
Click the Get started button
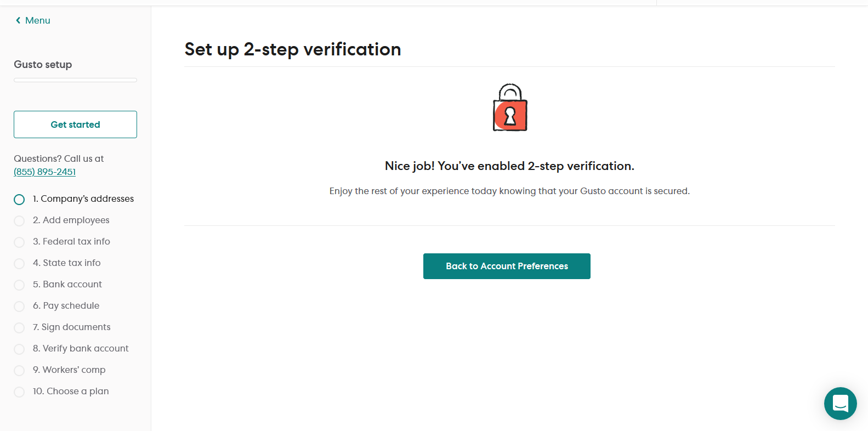pos(75,124)
